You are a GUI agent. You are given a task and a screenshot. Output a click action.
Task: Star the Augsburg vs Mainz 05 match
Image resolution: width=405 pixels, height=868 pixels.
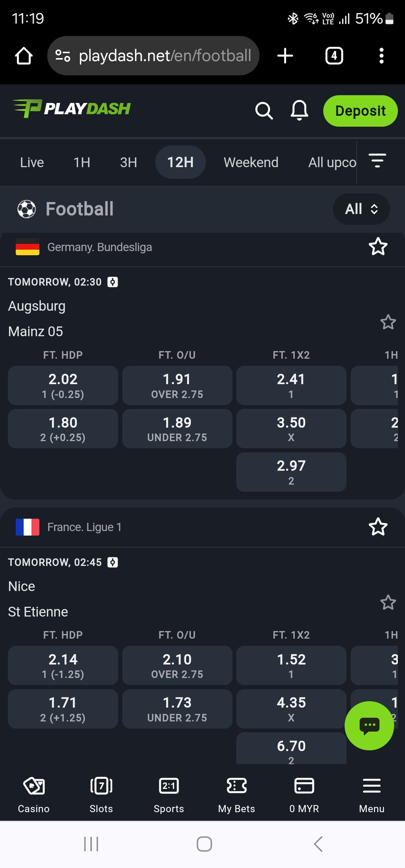[x=388, y=322]
